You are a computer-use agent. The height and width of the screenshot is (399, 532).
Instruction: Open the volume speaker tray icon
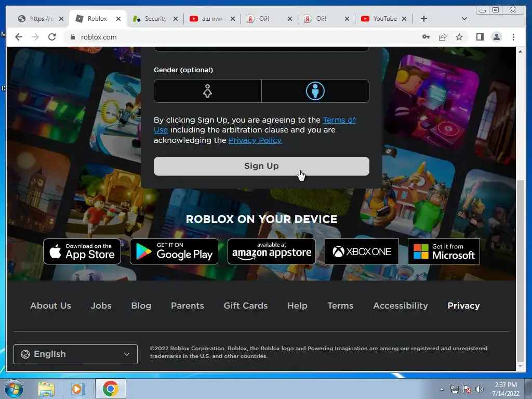pos(480,389)
